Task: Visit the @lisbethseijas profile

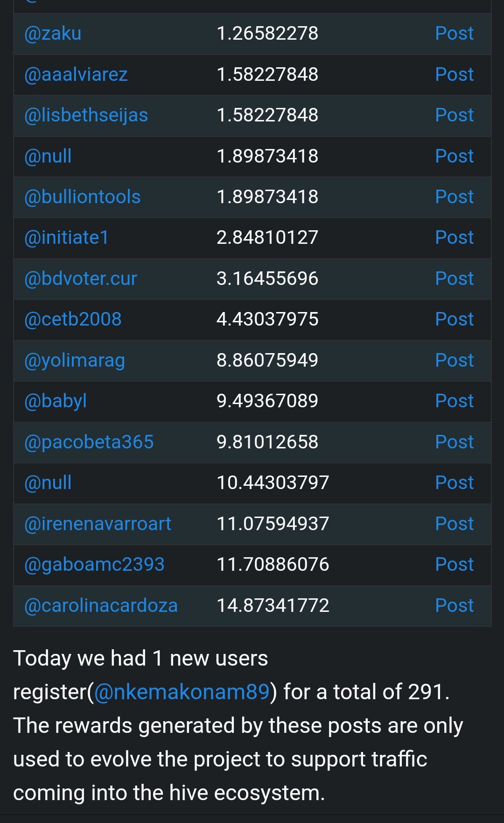Action: click(86, 115)
